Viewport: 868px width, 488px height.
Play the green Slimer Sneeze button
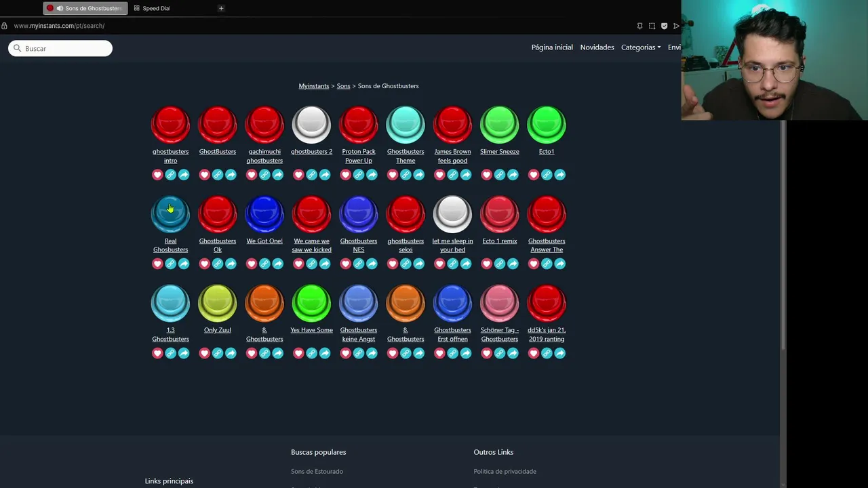point(500,125)
